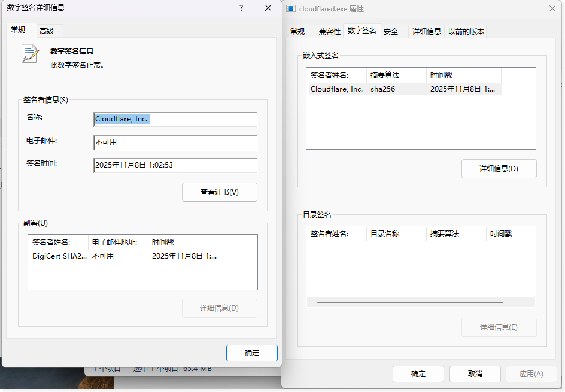Click the 签名者姓名 header in embedded signatures list
Viewport: 565px width, 392px height.
pos(336,75)
